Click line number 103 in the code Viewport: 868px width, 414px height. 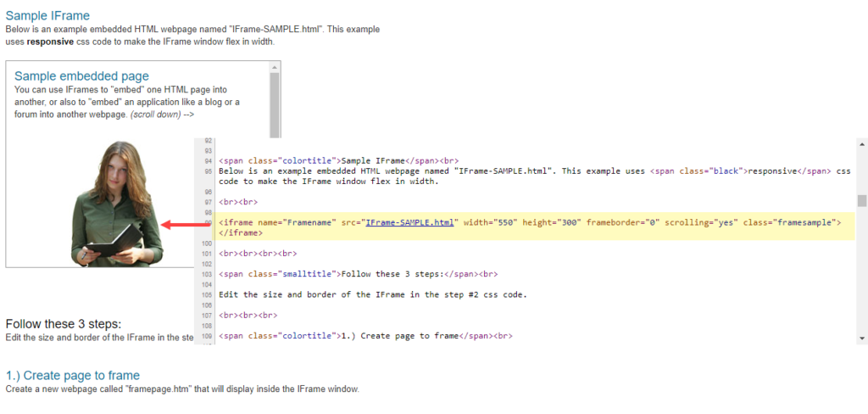pos(209,274)
